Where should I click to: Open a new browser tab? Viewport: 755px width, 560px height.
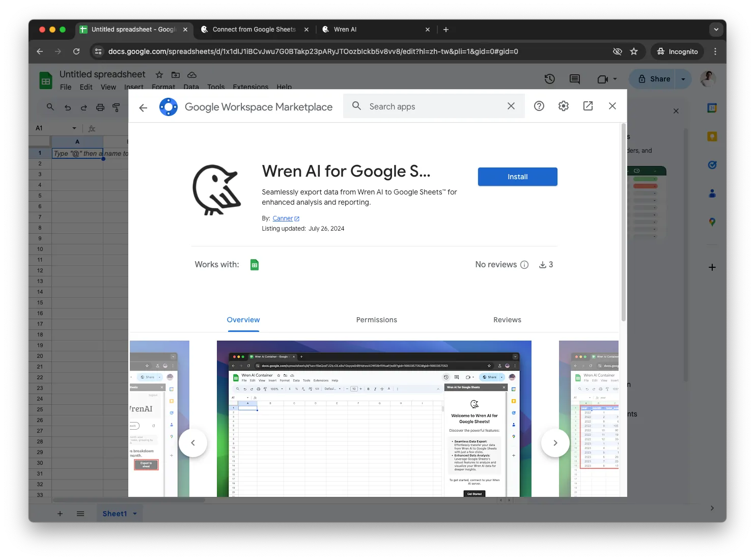click(x=446, y=30)
